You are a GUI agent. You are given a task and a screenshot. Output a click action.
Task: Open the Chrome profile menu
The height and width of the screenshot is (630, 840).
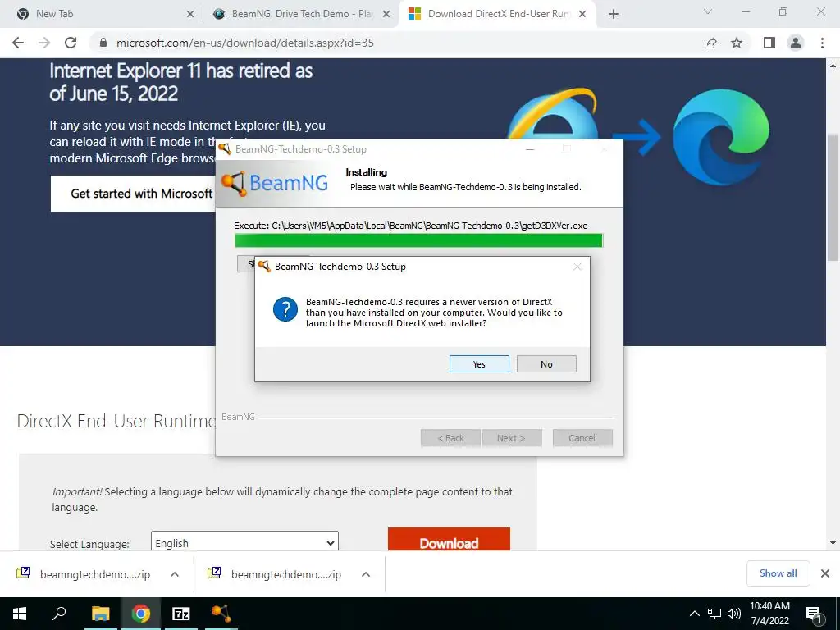click(796, 43)
